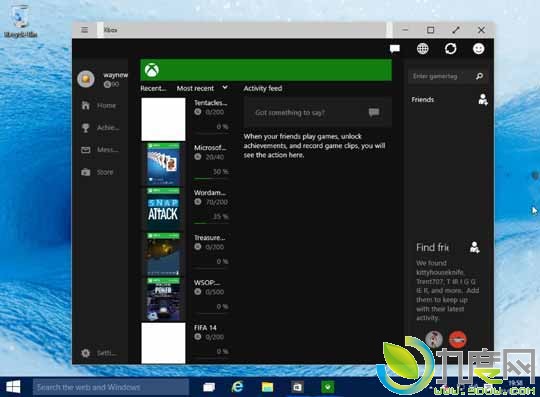Open the FIFA 14 thumbnail
Viewport: 540px width, 397px height.
tap(163, 343)
